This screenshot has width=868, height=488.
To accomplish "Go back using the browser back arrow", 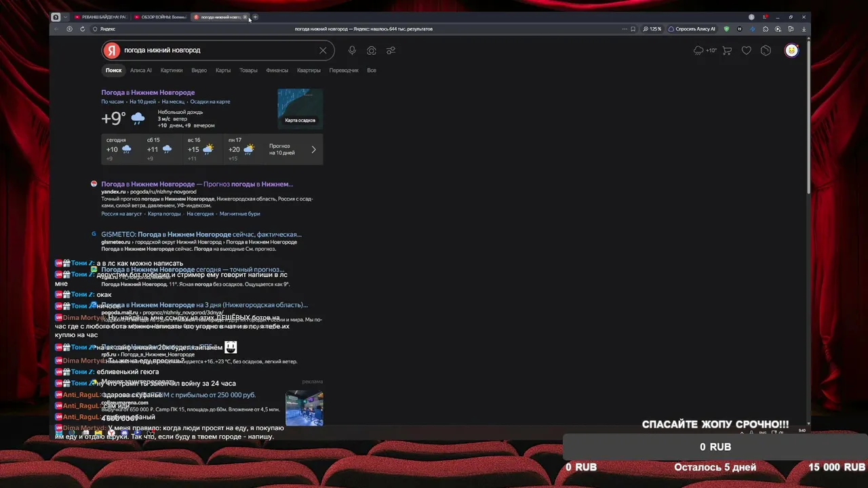I will point(57,29).
